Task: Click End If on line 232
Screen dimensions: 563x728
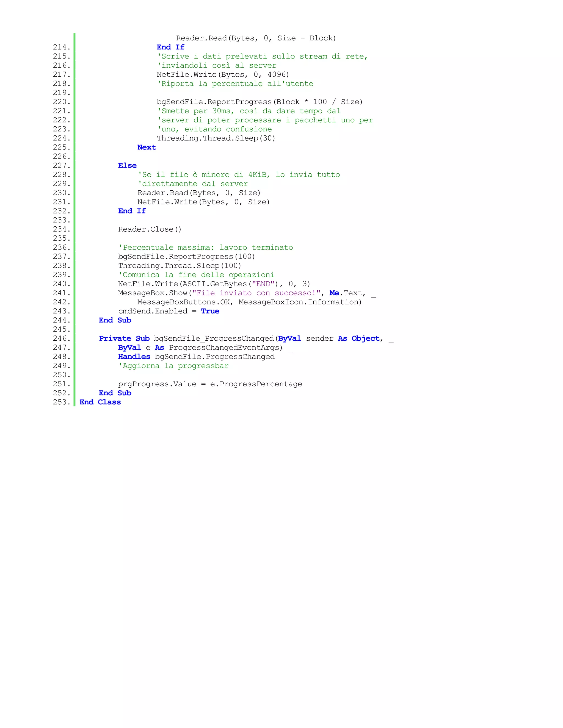Action: coord(132,211)
